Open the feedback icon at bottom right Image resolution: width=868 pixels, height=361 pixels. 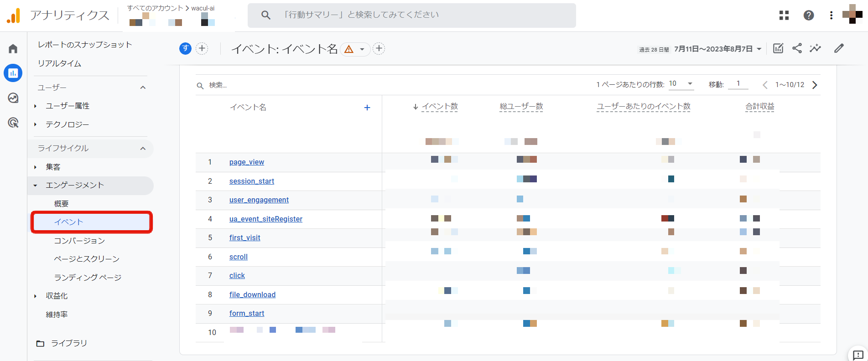click(x=858, y=355)
